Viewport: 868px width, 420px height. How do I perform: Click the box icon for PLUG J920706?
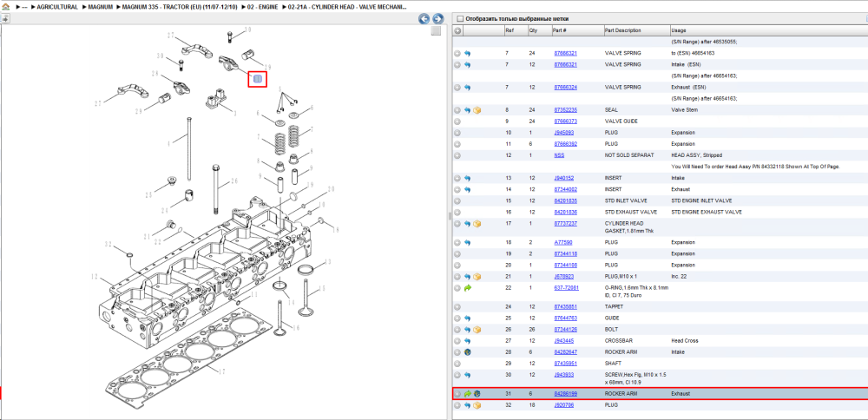[477, 405]
